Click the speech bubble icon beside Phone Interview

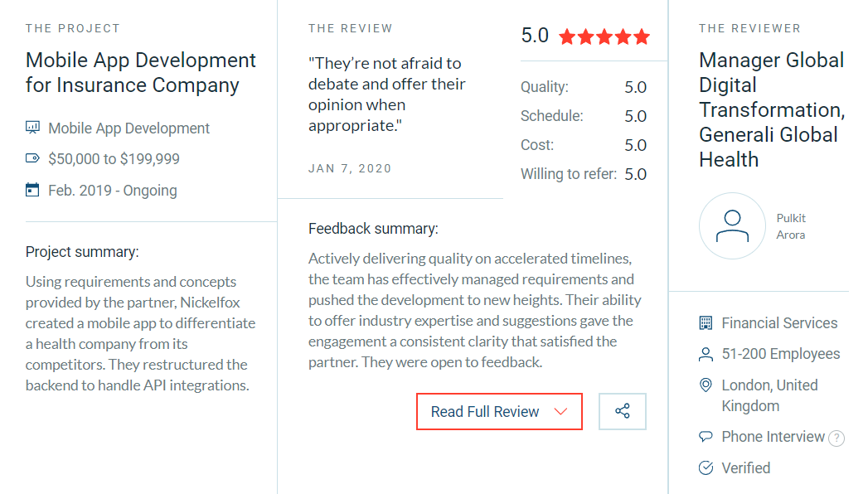706,436
